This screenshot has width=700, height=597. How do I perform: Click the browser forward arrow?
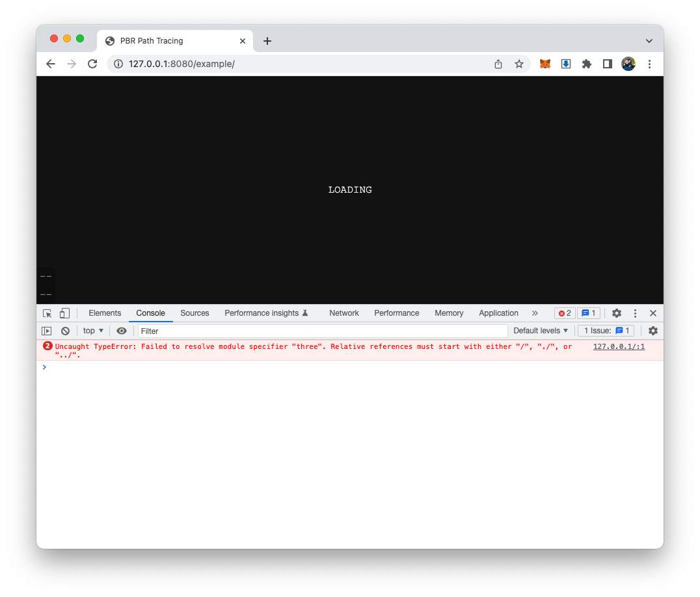(x=72, y=64)
